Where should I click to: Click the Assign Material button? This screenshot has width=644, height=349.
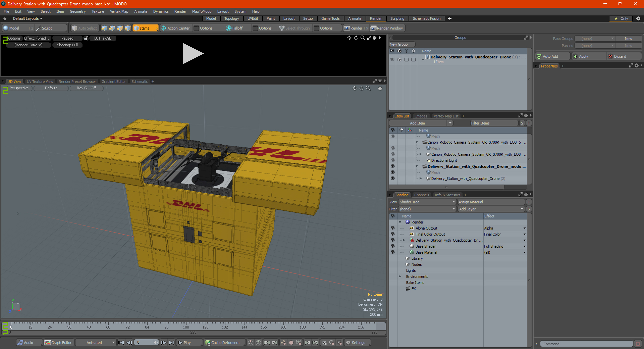[x=491, y=202]
